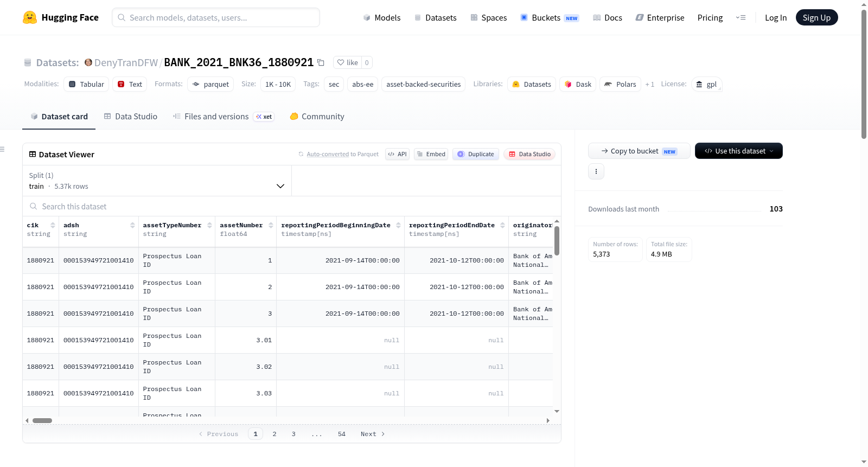
Task: Click the Hugging Face logo
Action: 60,17
